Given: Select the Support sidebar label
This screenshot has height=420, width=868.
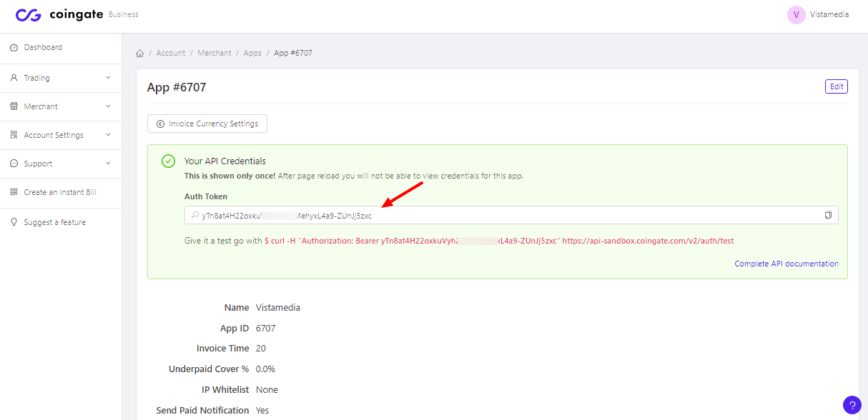Looking at the screenshot, I should click(x=38, y=164).
